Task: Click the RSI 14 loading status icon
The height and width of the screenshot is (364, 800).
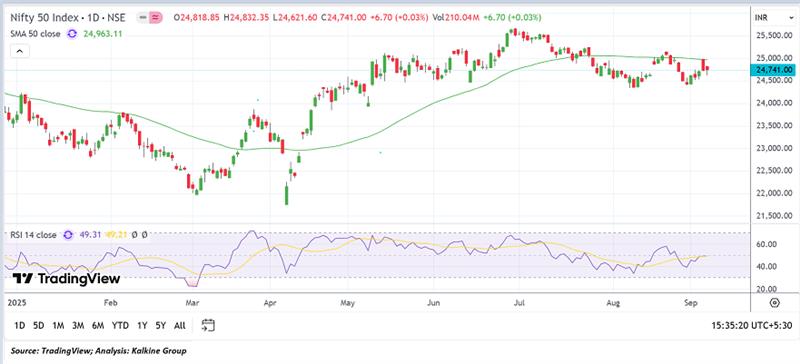Action: tap(68, 235)
